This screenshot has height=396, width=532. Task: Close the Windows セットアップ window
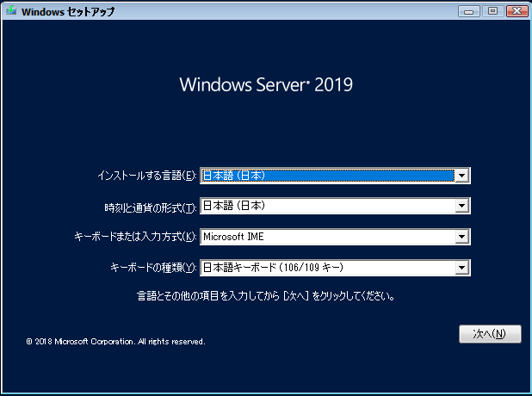[x=517, y=11]
